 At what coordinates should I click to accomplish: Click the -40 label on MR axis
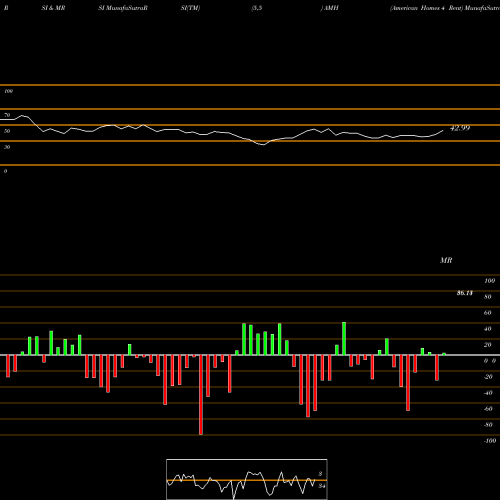coord(488,393)
